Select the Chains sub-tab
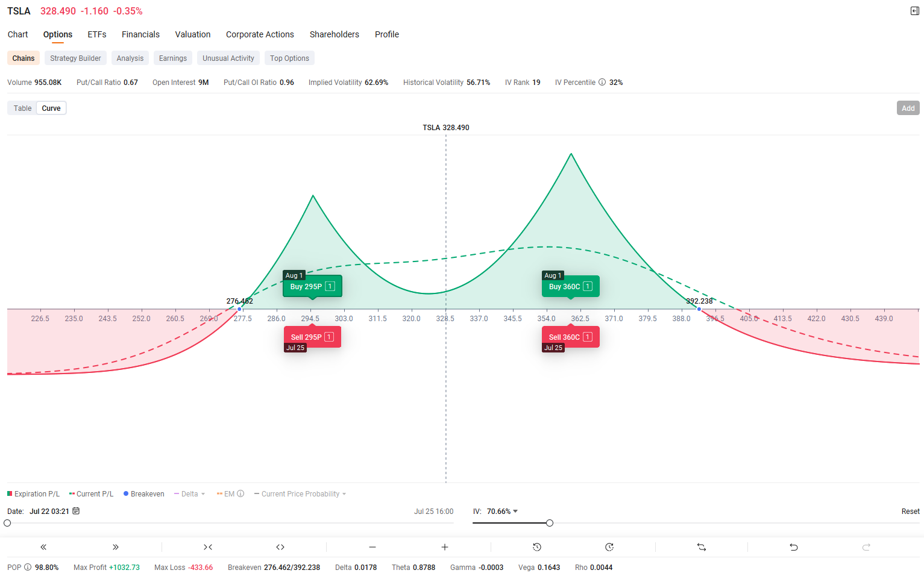 point(24,58)
